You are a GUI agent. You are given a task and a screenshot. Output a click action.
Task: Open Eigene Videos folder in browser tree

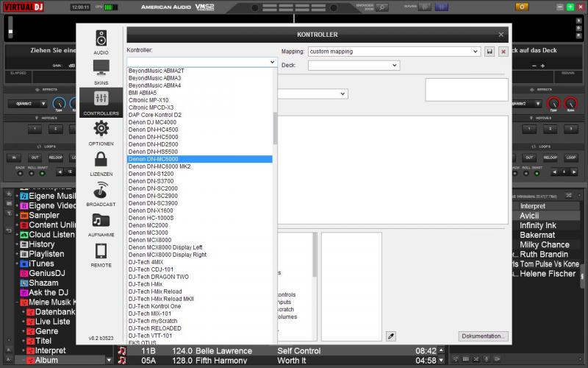coord(48,206)
